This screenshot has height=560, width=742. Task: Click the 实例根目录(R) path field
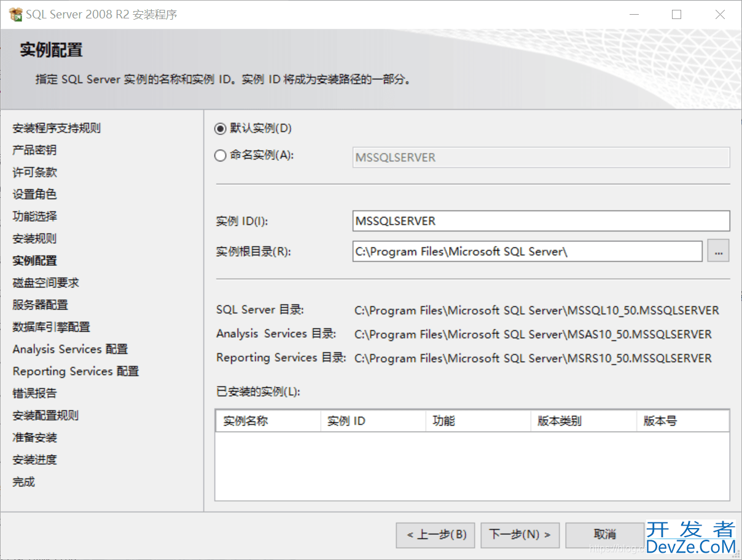click(x=527, y=251)
